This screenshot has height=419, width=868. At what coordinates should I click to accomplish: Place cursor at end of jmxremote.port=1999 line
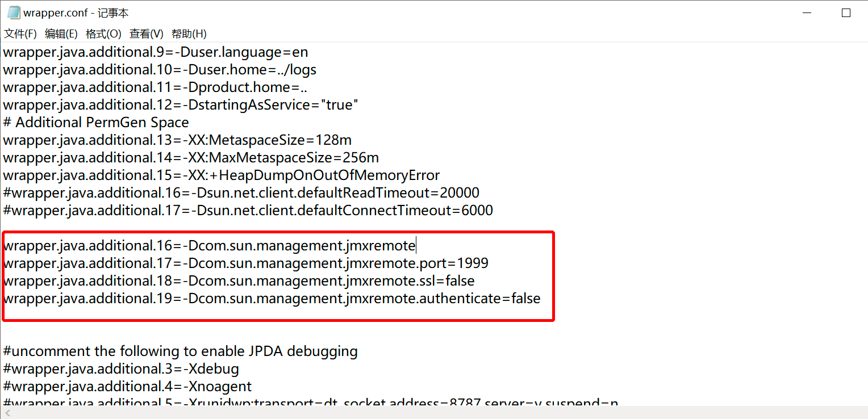[x=489, y=263]
